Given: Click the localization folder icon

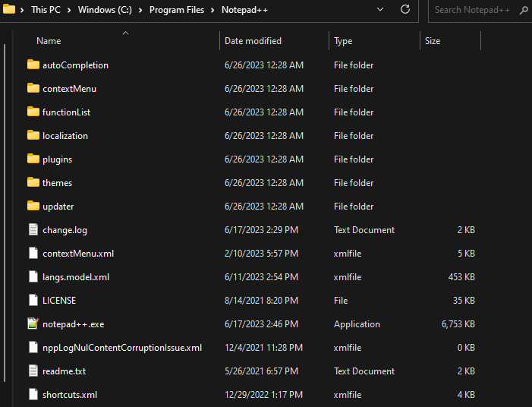Looking at the screenshot, I should 33,135.
